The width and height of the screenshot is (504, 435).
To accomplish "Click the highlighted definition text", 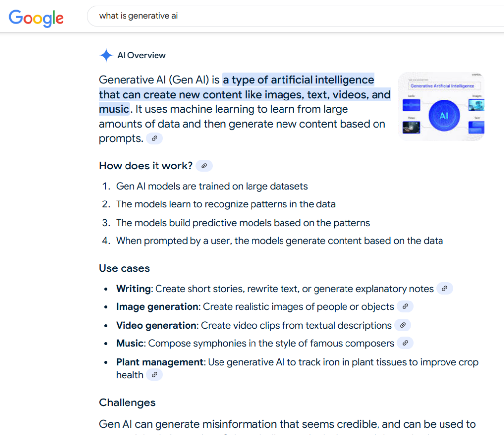I will 245,94.
